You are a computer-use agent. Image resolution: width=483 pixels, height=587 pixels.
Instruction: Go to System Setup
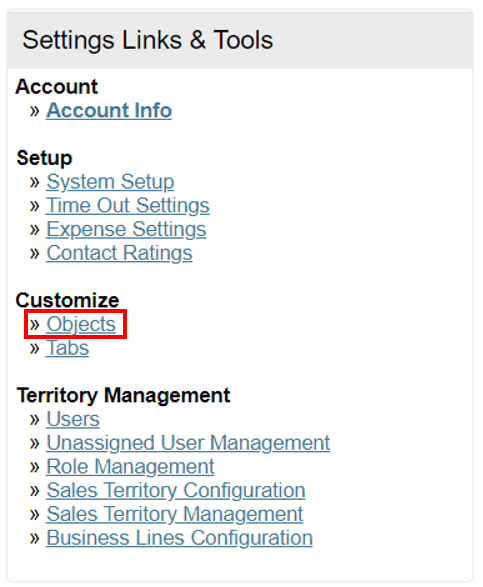(x=110, y=182)
